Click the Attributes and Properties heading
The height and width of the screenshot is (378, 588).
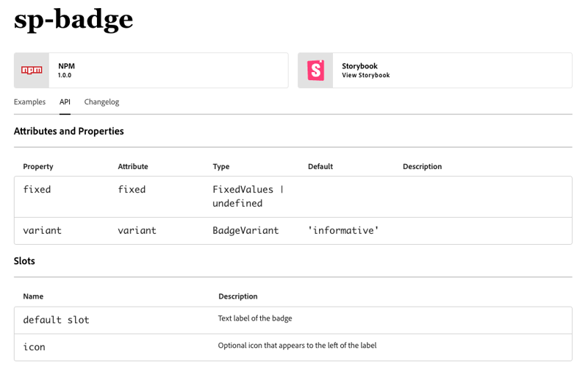(68, 132)
